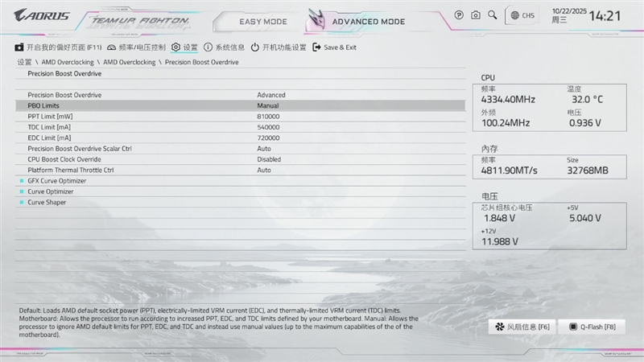
Task: Click the fan icon in 风扇信息 button
Action: tap(499, 327)
